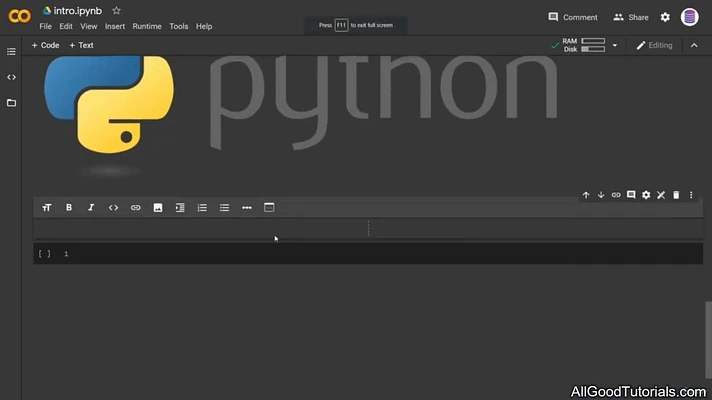Image resolution: width=712 pixels, height=400 pixels.
Task: Open code snippets panel in sidebar
Action: point(11,77)
